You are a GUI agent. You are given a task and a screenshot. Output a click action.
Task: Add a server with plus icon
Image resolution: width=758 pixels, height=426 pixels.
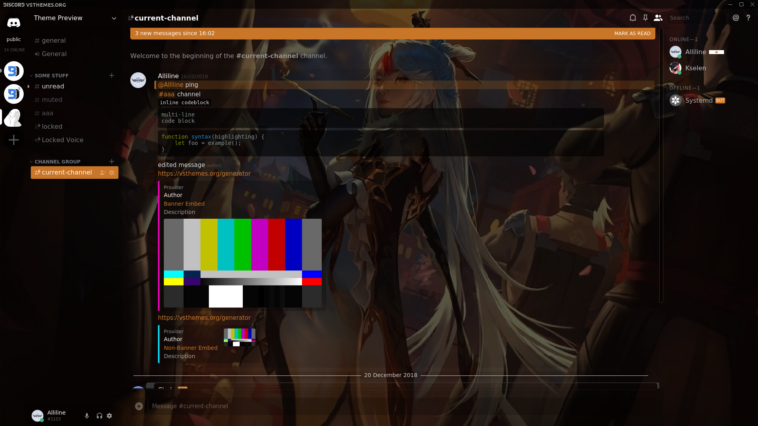[14, 141]
